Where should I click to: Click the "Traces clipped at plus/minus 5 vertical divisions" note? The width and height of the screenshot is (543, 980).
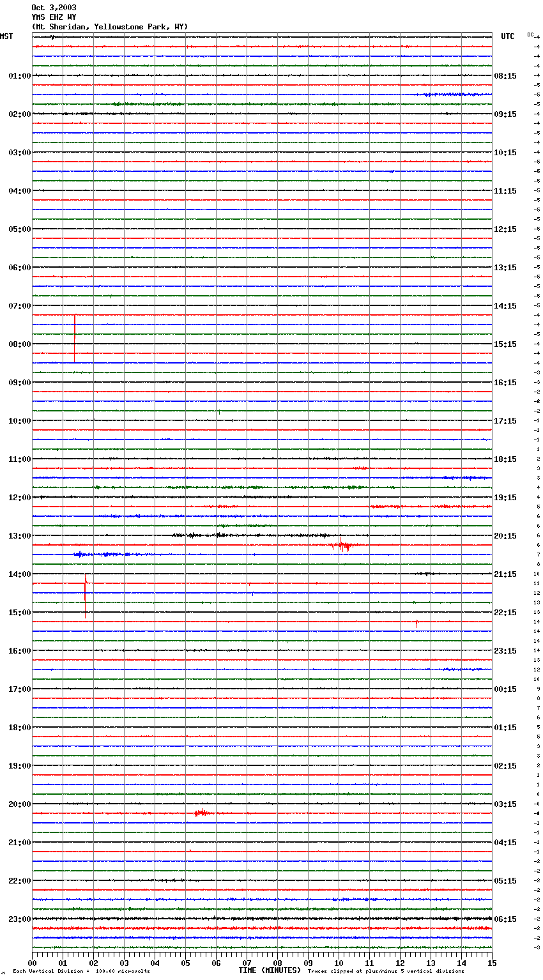(386, 972)
